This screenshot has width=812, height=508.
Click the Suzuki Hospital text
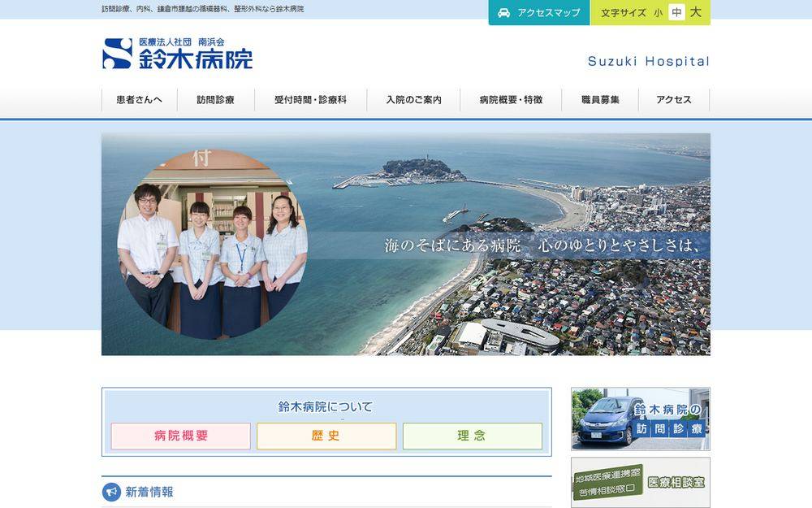pyautogui.click(x=648, y=61)
